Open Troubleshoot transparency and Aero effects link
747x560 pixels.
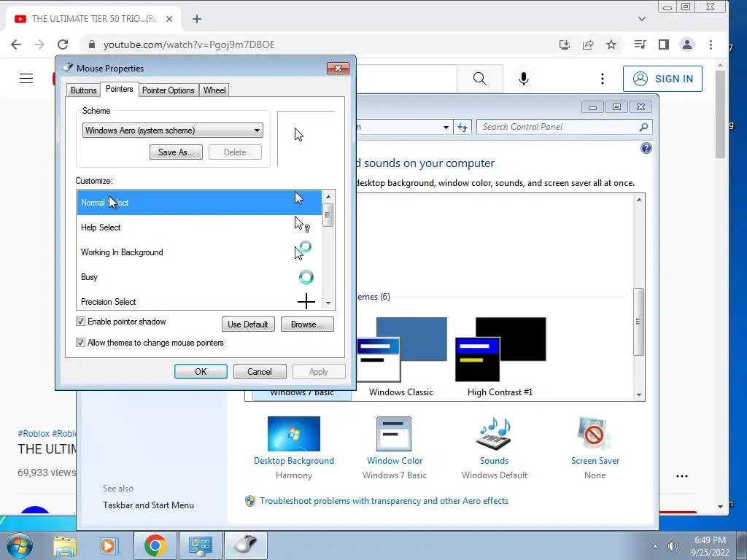click(x=384, y=501)
